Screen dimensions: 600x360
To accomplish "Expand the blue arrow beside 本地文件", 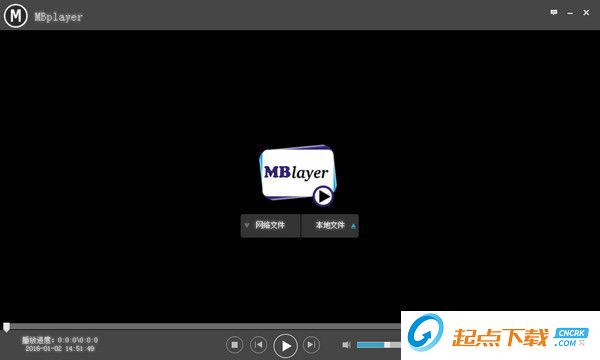I will coord(353,226).
